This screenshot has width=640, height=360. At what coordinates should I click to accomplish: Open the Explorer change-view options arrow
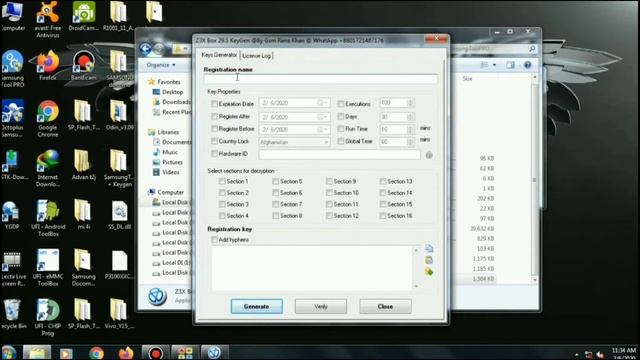[x=494, y=65]
